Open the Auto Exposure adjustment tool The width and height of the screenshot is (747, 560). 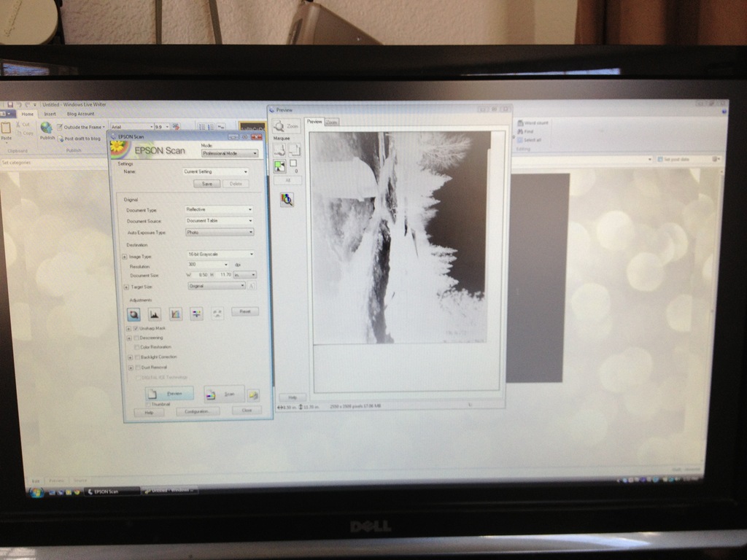point(133,314)
